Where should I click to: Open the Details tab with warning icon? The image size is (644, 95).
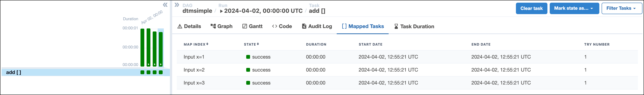[189, 26]
